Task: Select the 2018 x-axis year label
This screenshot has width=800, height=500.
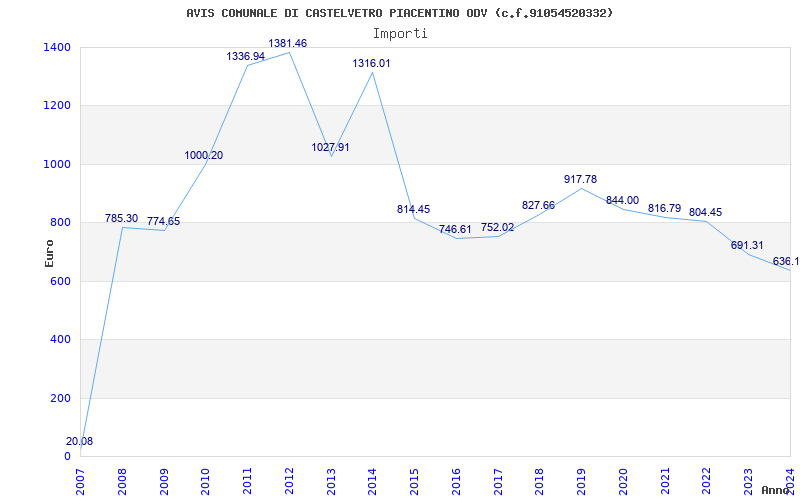Action: click(x=540, y=481)
